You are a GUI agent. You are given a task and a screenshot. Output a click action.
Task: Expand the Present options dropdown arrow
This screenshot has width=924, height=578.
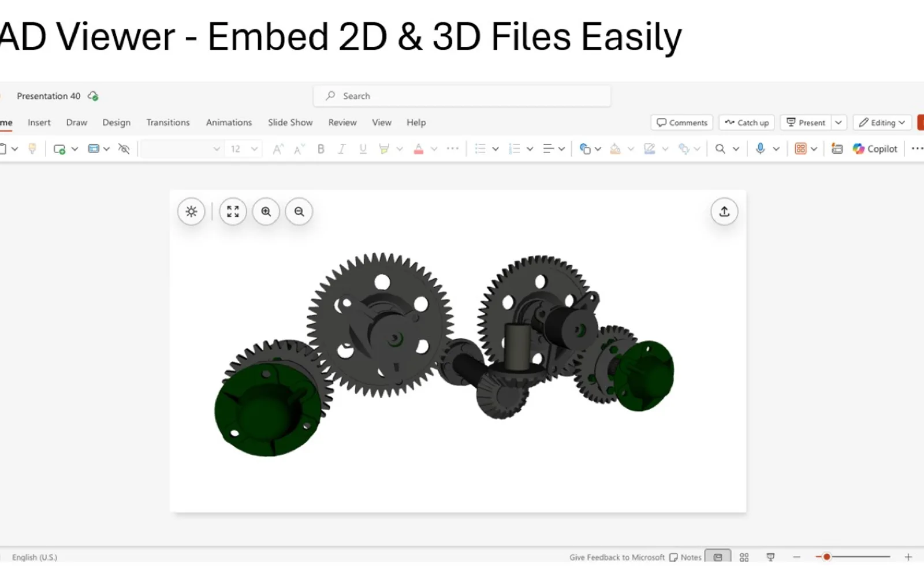tap(839, 123)
